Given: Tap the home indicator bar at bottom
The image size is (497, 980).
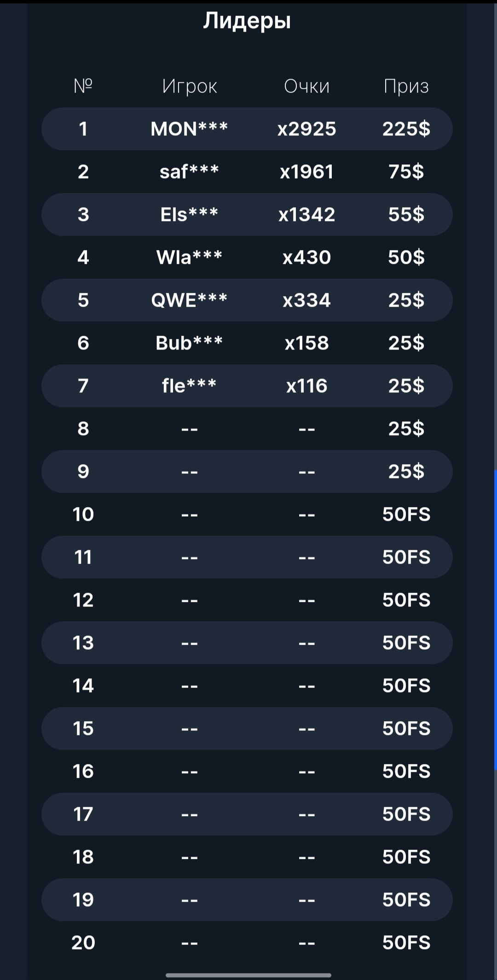Looking at the screenshot, I should (248, 975).
